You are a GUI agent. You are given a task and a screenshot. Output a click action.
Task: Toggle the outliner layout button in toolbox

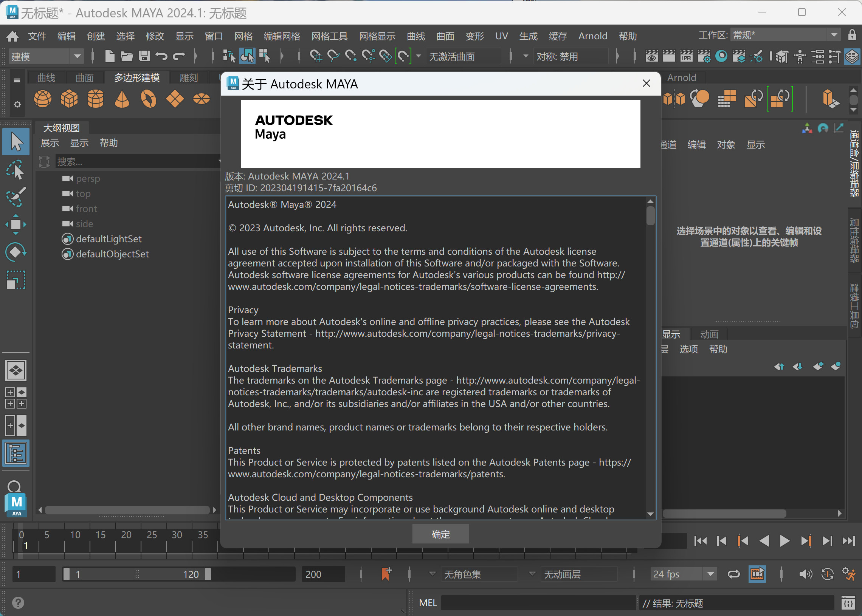coord(16,453)
